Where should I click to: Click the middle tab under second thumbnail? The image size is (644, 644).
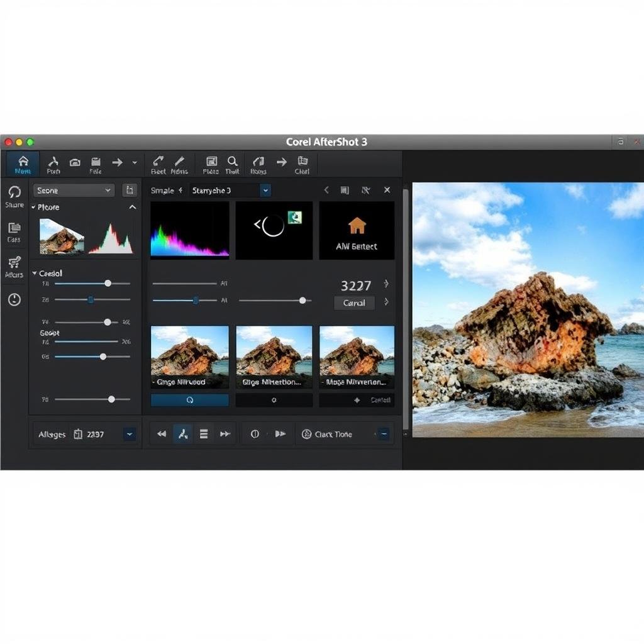pos(274,400)
